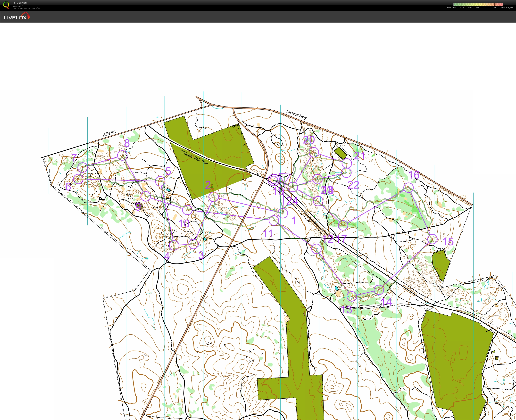Select control circle number 15
516x420 pixels.
click(x=432, y=239)
